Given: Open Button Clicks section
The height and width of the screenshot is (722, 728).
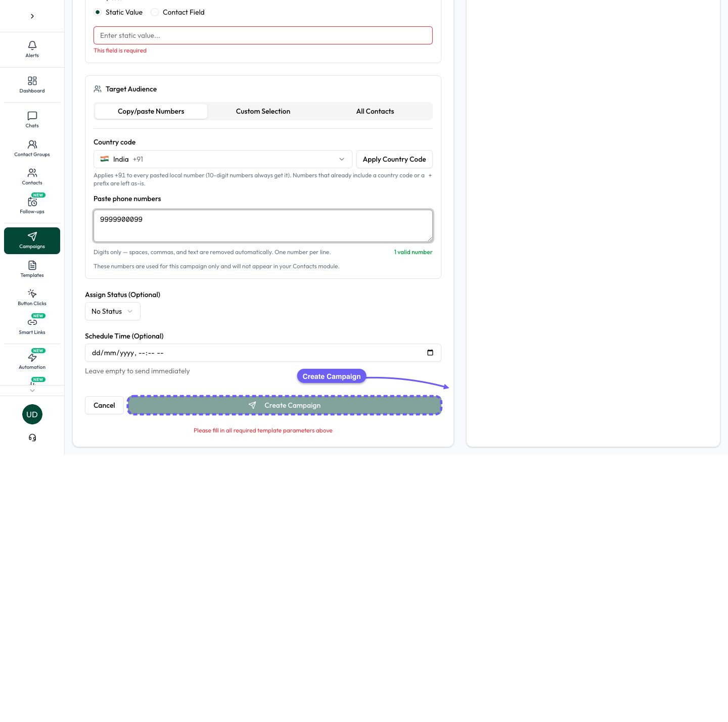Looking at the screenshot, I should click(x=32, y=298).
